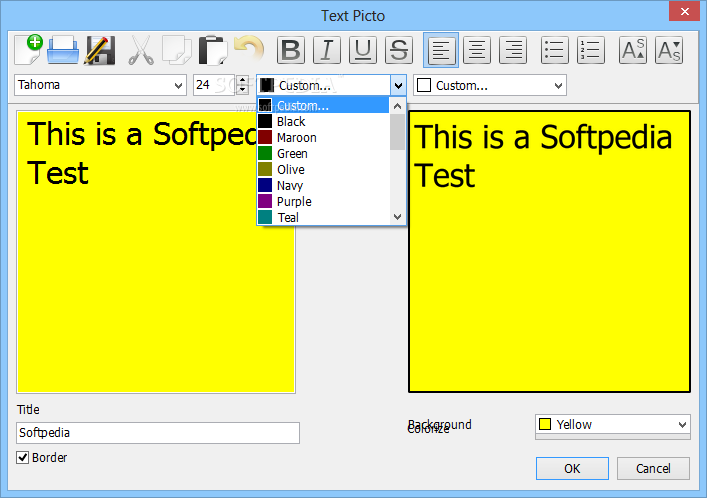
Task: Click the color list scroll down arrow
Action: [x=397, y=217]
